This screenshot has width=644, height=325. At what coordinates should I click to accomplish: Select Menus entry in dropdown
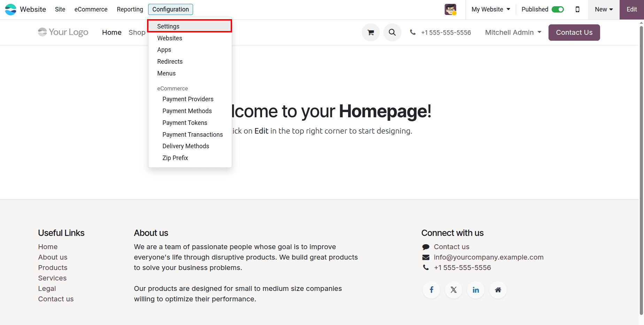coord(190,73)
